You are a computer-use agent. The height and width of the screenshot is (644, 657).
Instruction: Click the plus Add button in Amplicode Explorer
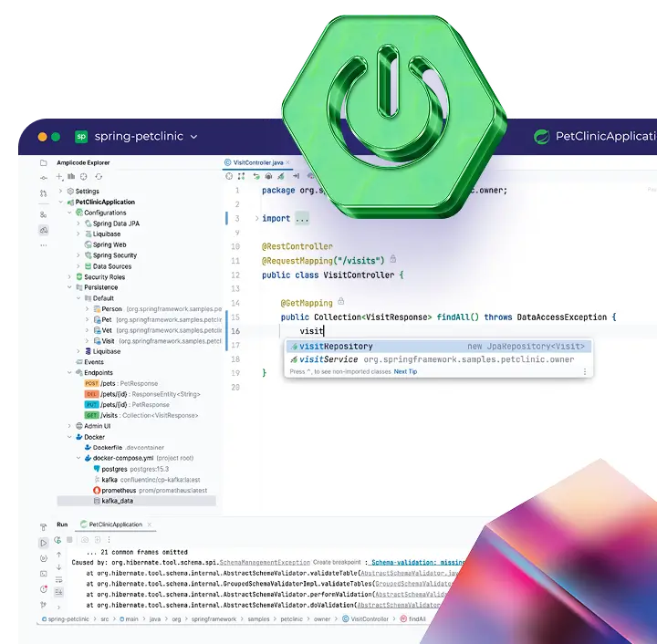(61, 176)
